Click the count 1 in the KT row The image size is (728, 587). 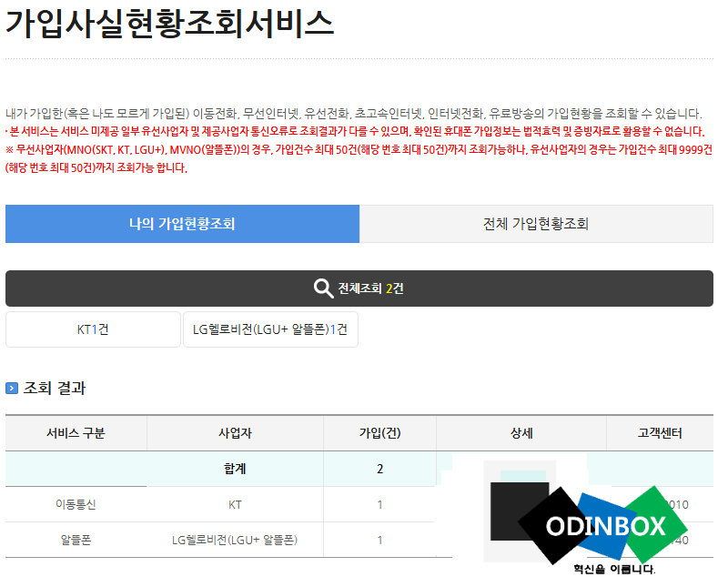[379, 504]
